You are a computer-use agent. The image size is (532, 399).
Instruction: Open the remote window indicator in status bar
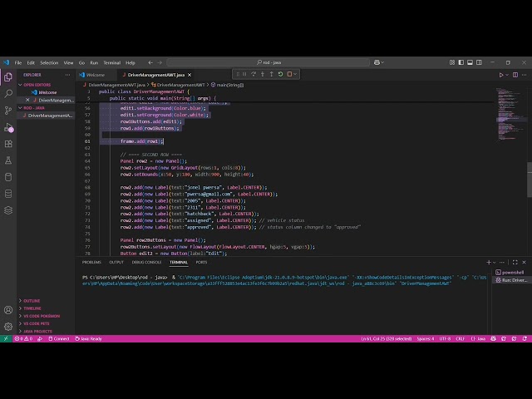[x=6, y=338]
